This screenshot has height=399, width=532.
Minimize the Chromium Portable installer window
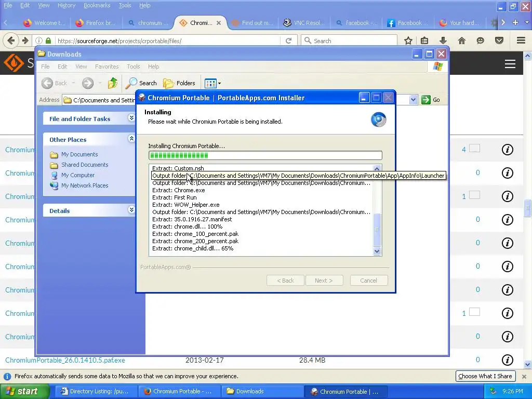click(x=364, y=98)
